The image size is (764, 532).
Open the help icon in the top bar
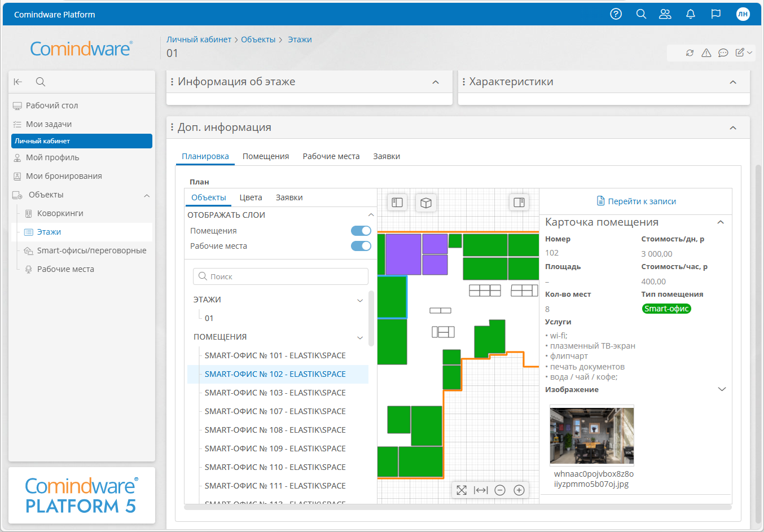tap(616, 14)
